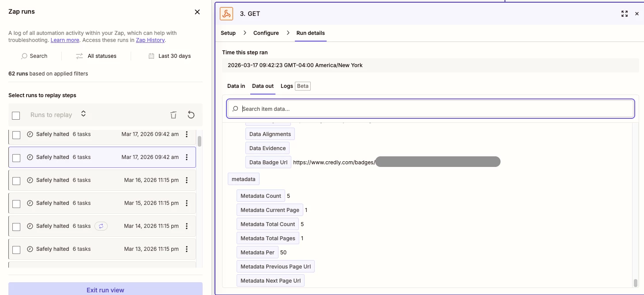Select the Mar 16, 2026 11:15 pm timestamp

click(151, 180)
